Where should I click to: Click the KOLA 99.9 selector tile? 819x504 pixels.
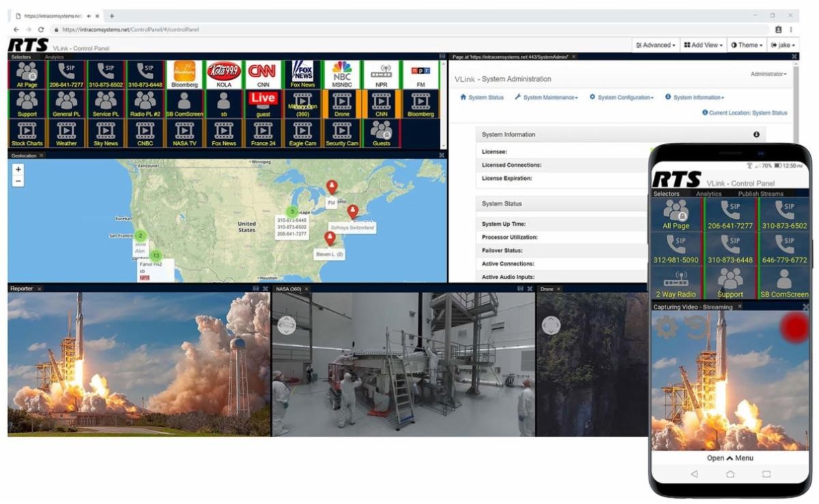224,74
